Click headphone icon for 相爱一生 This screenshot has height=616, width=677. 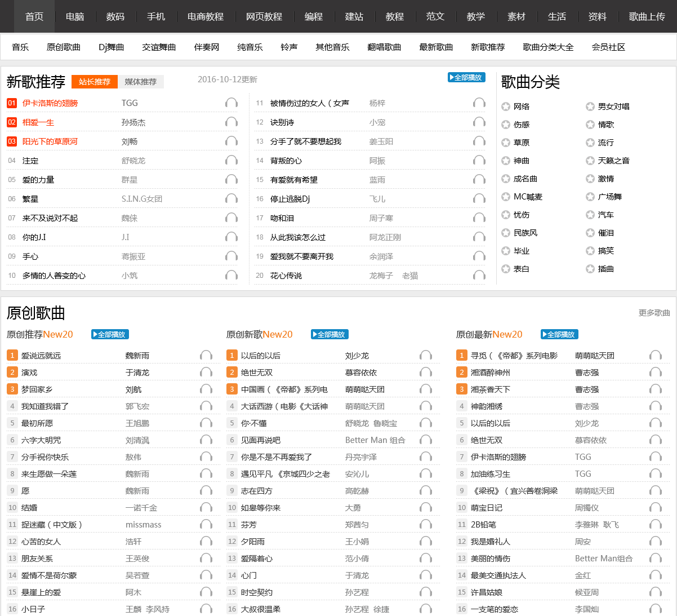(231, 122)
